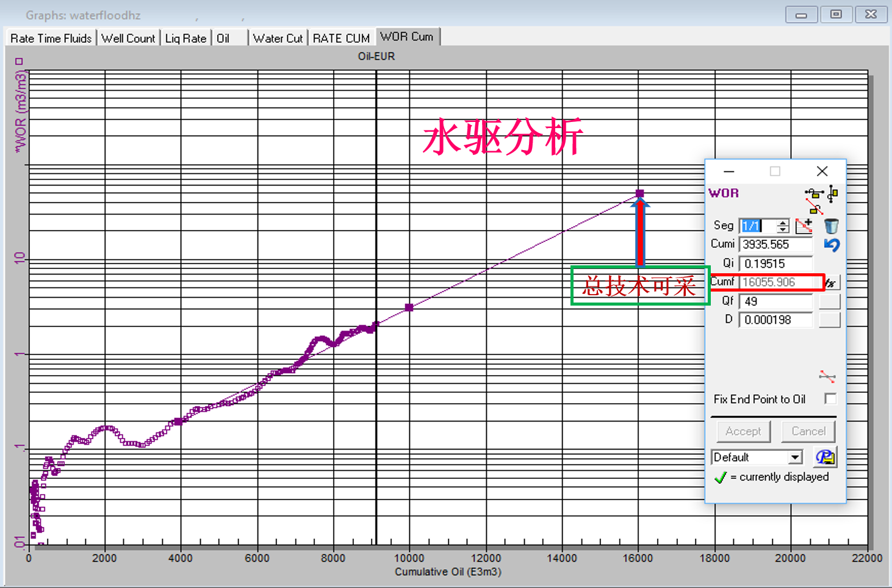
Task: Add a new segment with the plus-line icon
Action: coord(804,226)
